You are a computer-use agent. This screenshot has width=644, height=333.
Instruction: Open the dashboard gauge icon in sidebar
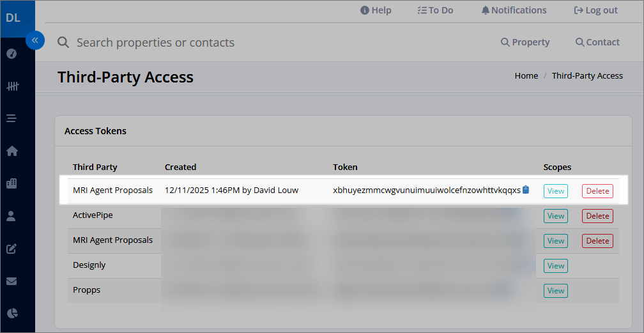tap(11, 54)
